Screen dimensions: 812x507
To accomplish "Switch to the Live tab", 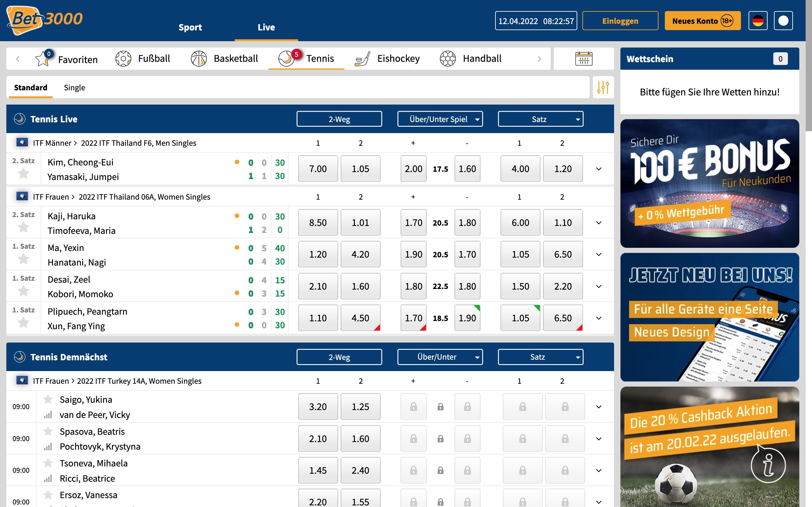I will pos(266,27).
